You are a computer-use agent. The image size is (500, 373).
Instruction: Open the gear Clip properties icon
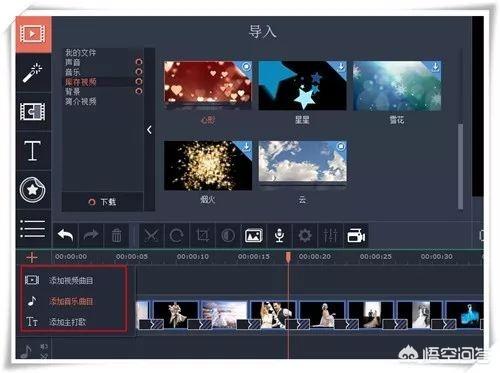click(305, 235)
